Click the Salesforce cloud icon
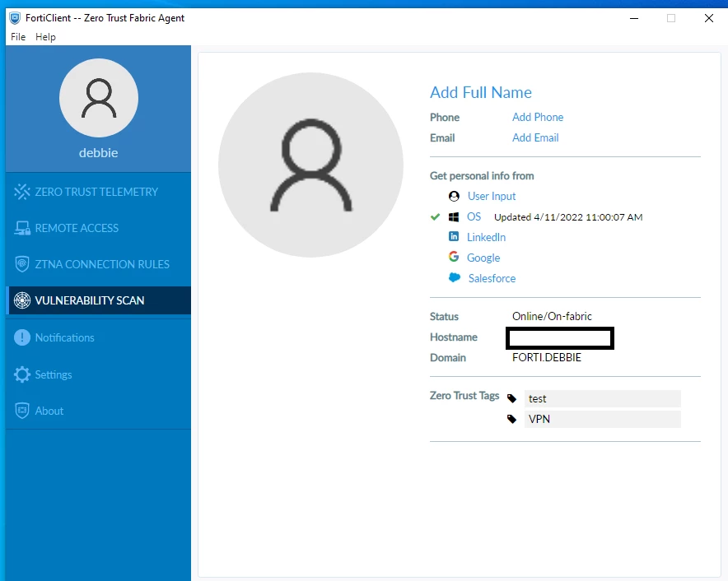728x581 pixels. 455,277
